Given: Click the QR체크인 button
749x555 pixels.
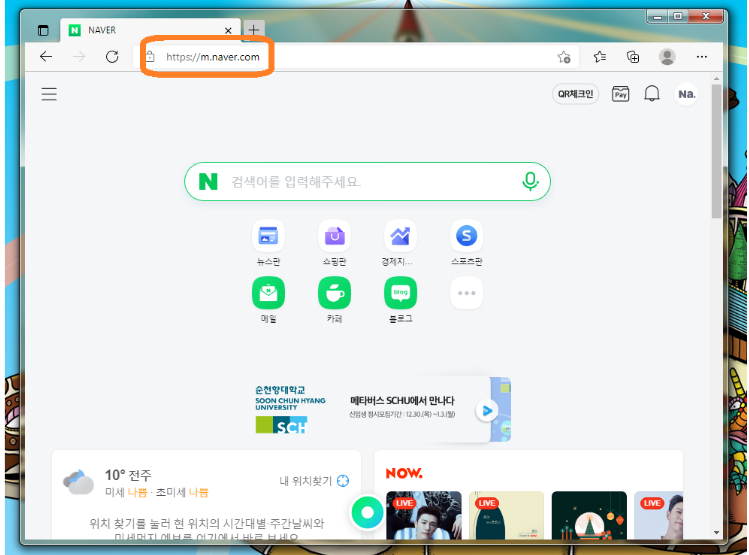Looking at the screenshot, I should tap(576, 94).
